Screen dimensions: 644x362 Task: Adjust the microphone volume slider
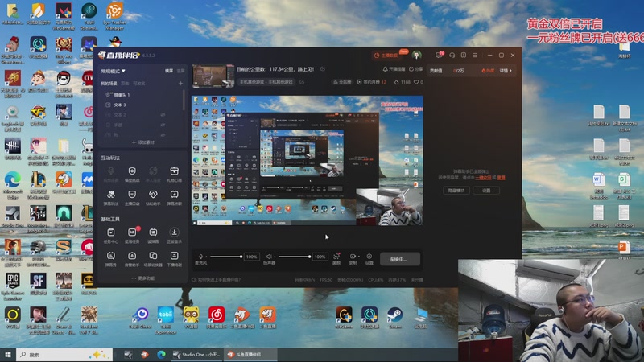226,257
